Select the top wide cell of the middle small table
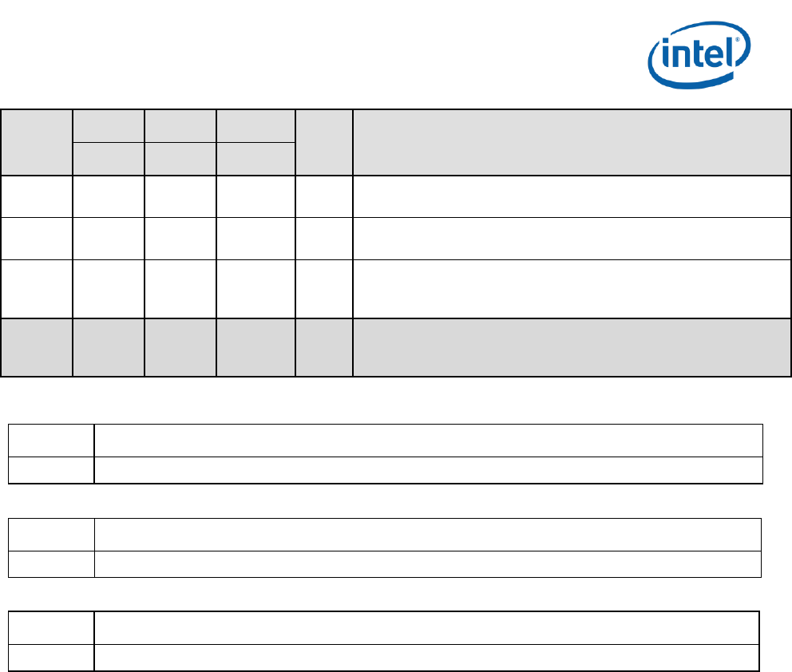792x672 pixels. pyautogui.click(x=428, y=535)
